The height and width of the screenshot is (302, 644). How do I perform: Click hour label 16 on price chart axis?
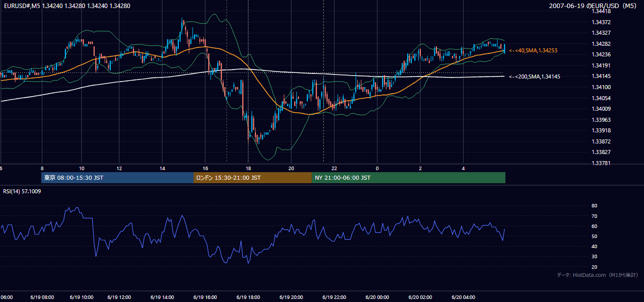tap(205, 168)
